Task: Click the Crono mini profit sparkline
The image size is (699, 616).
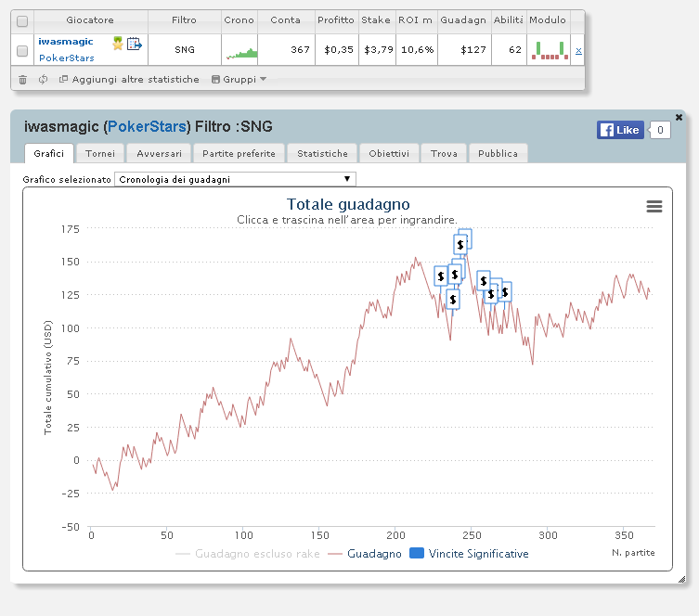Action: click(241, 54)
